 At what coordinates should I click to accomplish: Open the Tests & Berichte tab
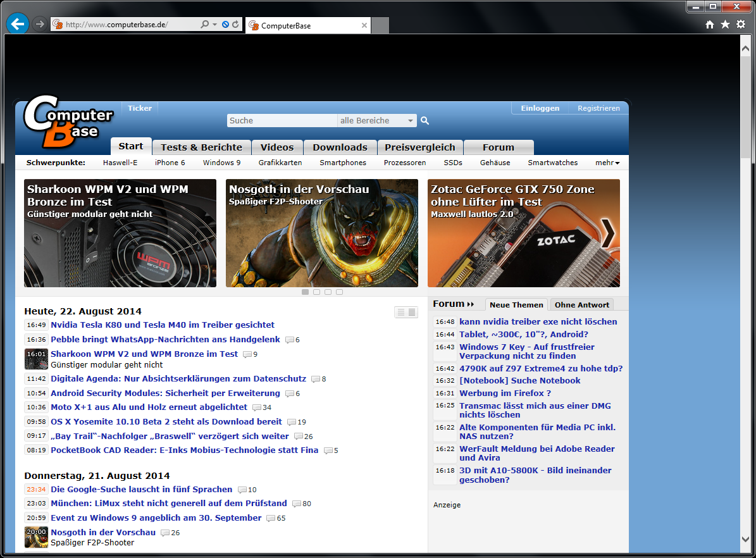202,147
